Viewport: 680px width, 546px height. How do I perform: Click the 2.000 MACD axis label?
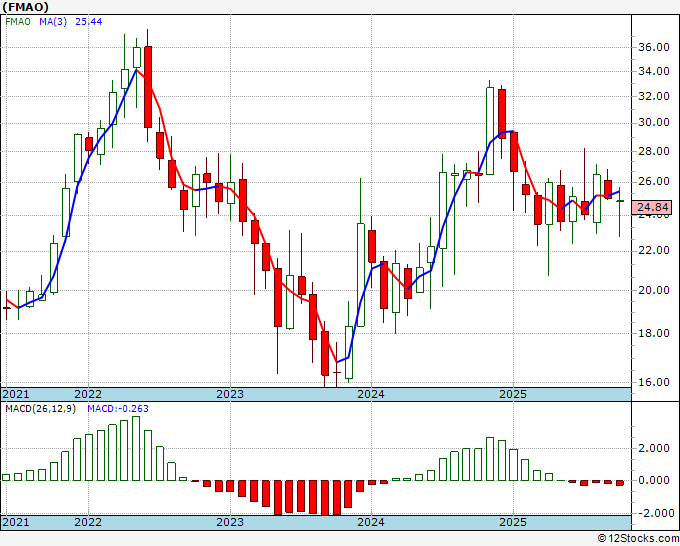653,449
